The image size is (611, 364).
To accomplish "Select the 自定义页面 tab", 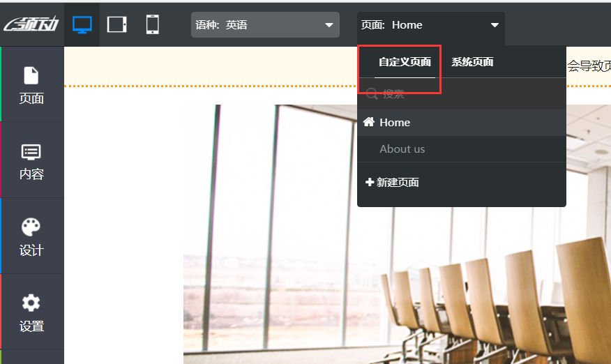I will click(405, 62).
